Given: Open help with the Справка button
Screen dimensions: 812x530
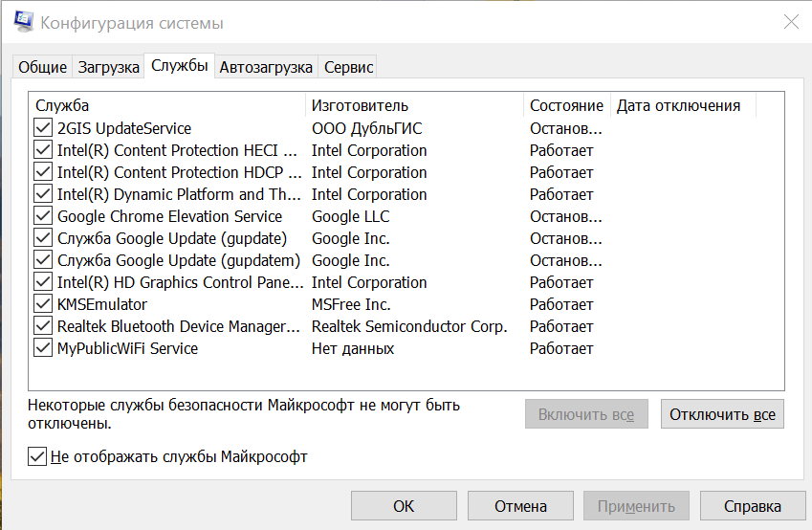Looking at the screenshot, I should (x=753, y=506).
